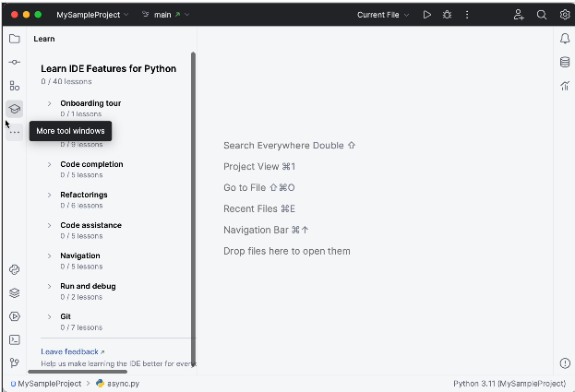Expand the Code assistance lessons
This screenshot has height=392, width=575.
pos(49,225)
